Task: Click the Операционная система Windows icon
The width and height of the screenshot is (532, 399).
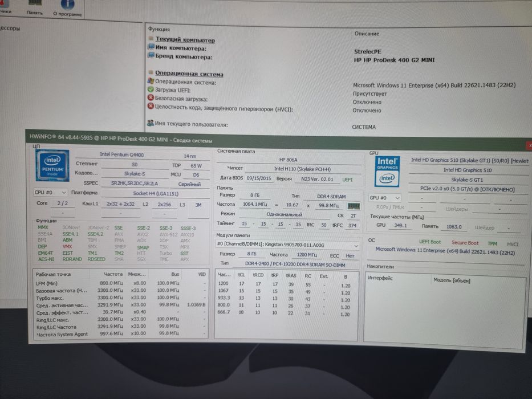Action: [x=151, y=81]
